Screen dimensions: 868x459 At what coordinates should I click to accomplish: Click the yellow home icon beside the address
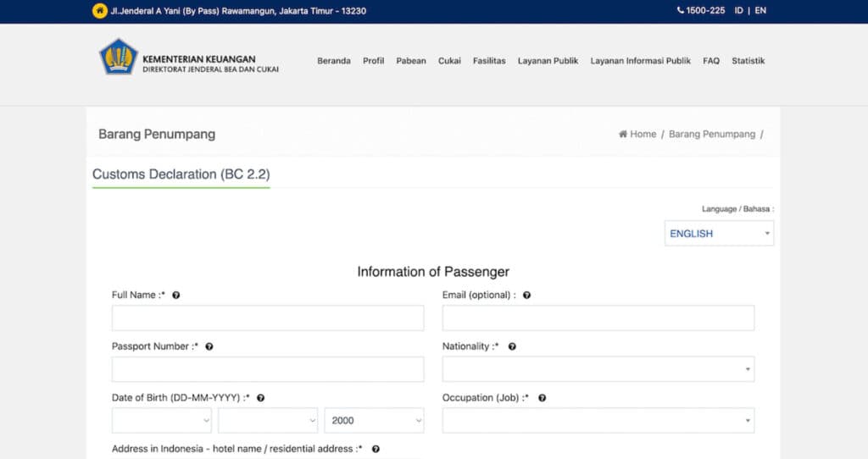click(100, 10)
